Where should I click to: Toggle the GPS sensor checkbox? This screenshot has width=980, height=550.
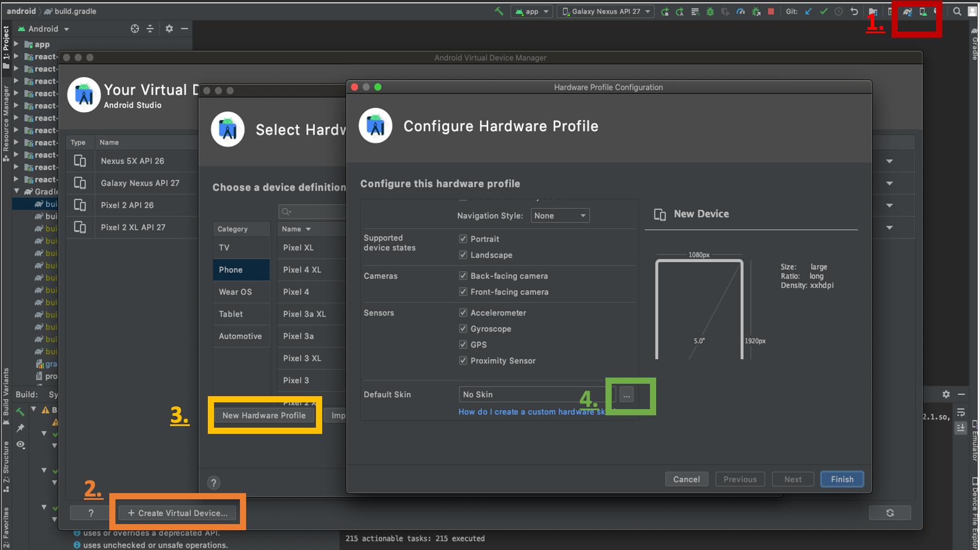click(x=463, y=344)
